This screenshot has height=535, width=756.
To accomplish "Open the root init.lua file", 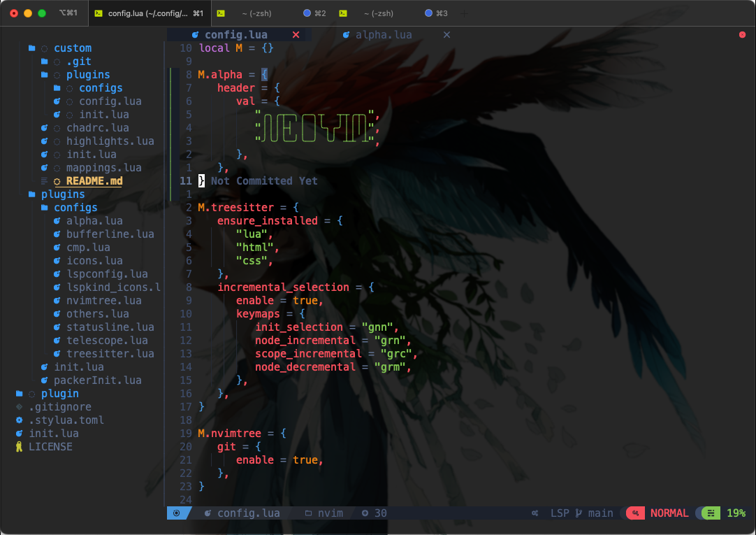I will pyautogui.click(x=54, y=434).
